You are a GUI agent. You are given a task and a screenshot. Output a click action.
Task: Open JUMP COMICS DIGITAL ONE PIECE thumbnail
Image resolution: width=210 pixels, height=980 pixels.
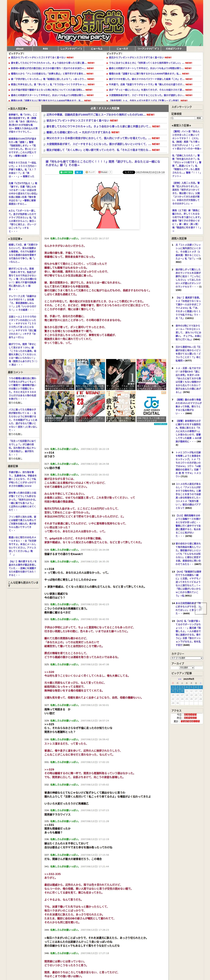click(151, 406)
